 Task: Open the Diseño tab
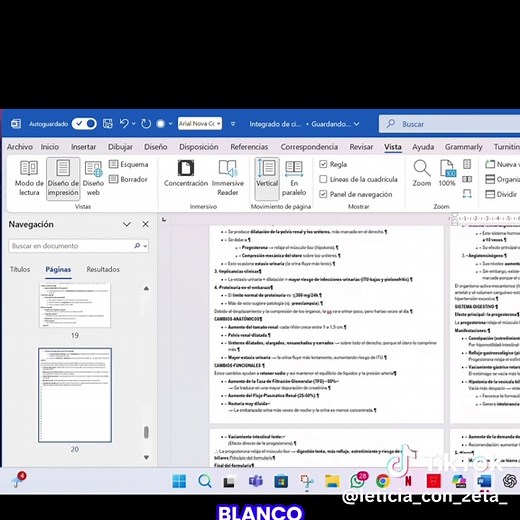pyautogui.click(x=156, y=147)
